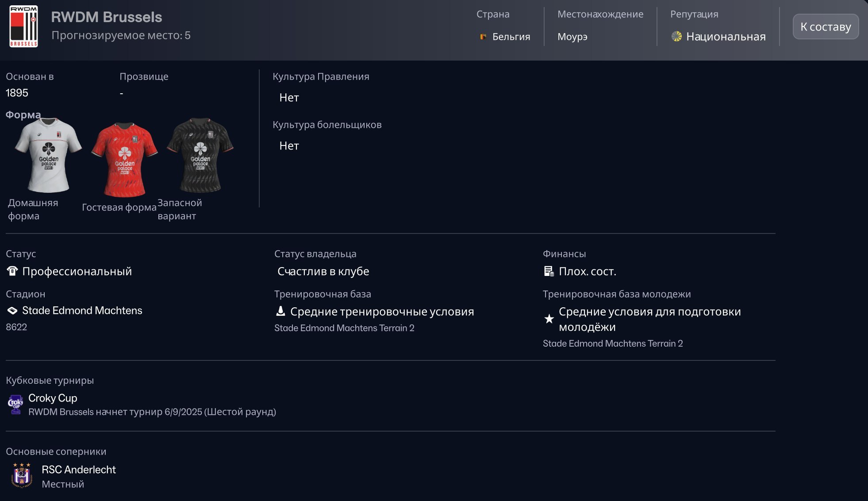Click the Belgium flag icon

pos(483,37)
